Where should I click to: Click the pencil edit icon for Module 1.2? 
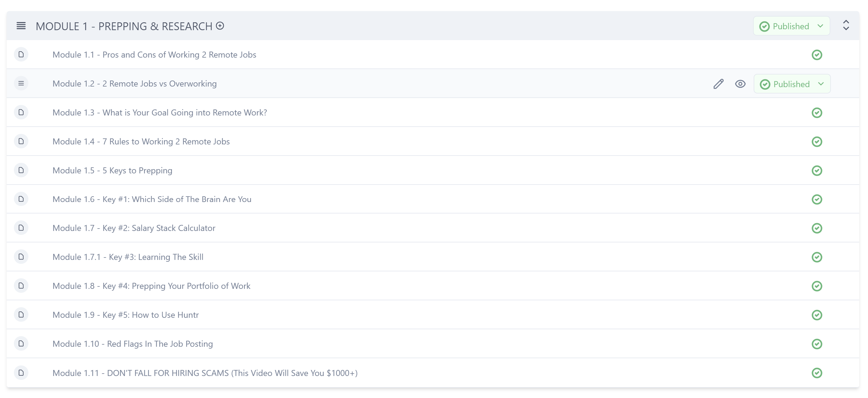(x=718, y=84)
